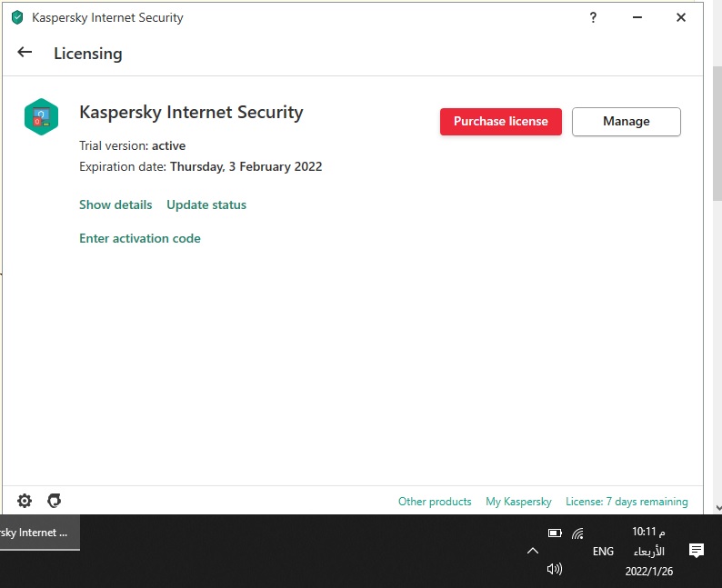Open help with the question mark icon
The height and width of the screenshot is (588, 722).
click(x=593, y=17)
